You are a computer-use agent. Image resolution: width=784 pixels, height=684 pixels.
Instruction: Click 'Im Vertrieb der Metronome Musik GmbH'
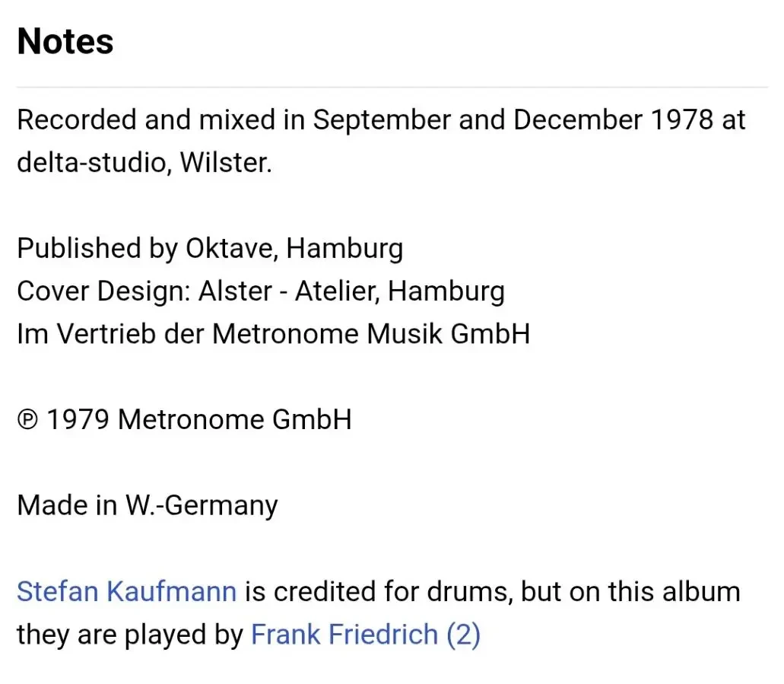coord(274,334)
